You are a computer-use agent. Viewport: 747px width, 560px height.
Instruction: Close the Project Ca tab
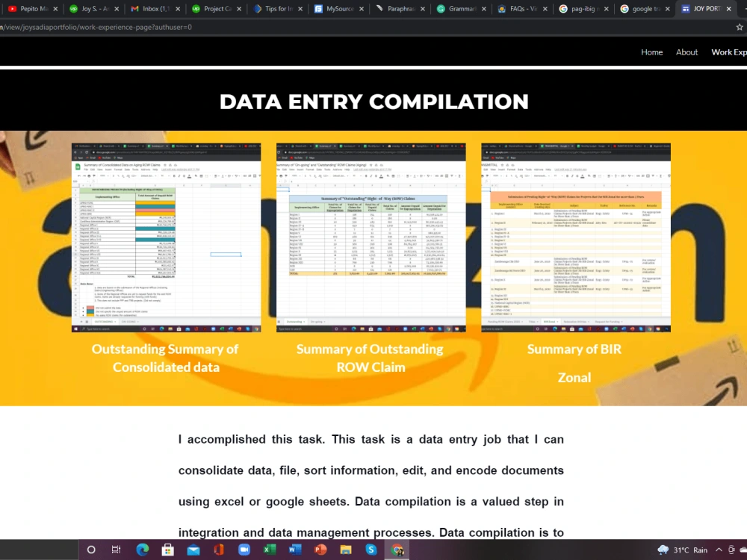click(x=239, y=8)
